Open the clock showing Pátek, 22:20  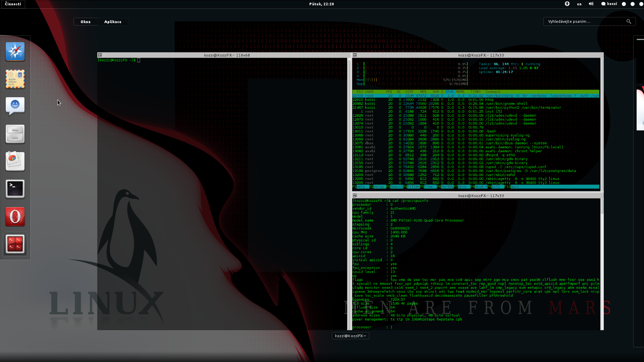coord(322,4)
